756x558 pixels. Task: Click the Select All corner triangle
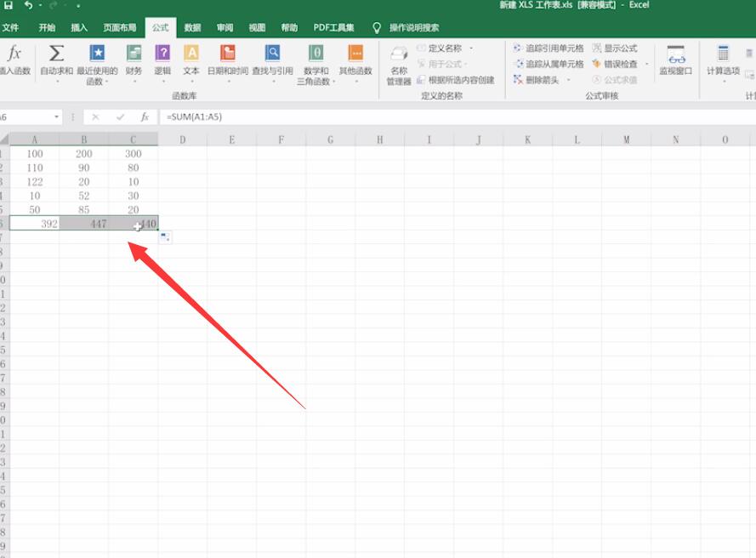[4, 139]
